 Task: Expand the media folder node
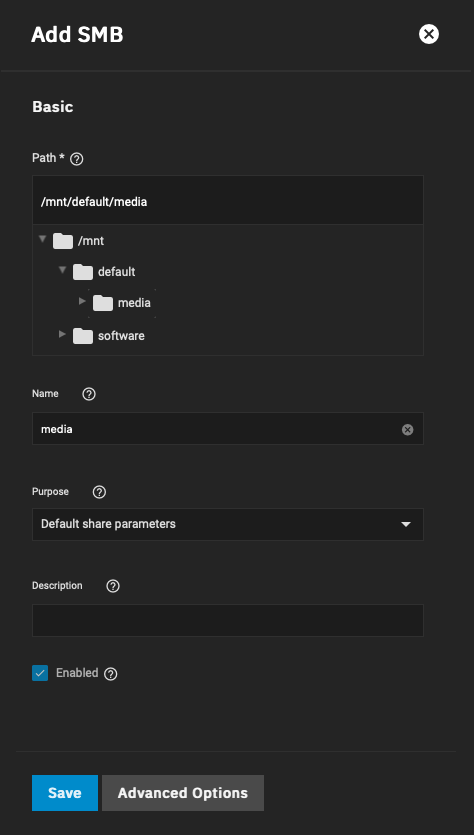click(82, 301)
